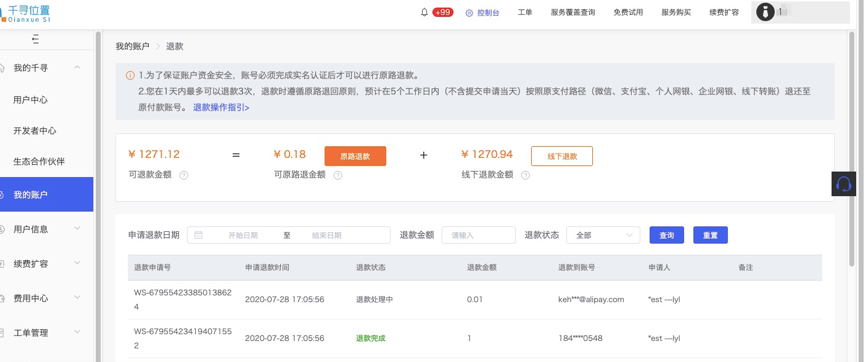This screenshot has height=362, width=864.
Task: Click keh***@alipay.com account cell
Action: [x=591, y=300]
